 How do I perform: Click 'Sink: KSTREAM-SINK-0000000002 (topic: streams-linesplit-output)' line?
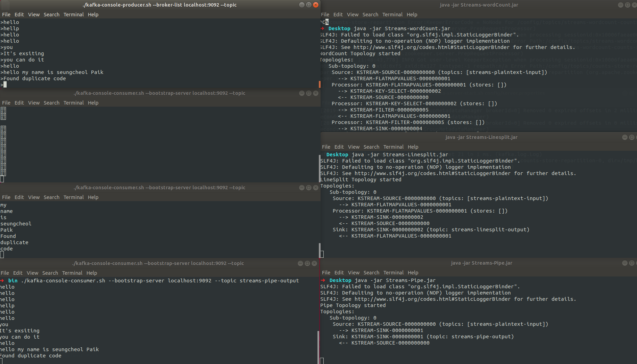pos(431,230)
